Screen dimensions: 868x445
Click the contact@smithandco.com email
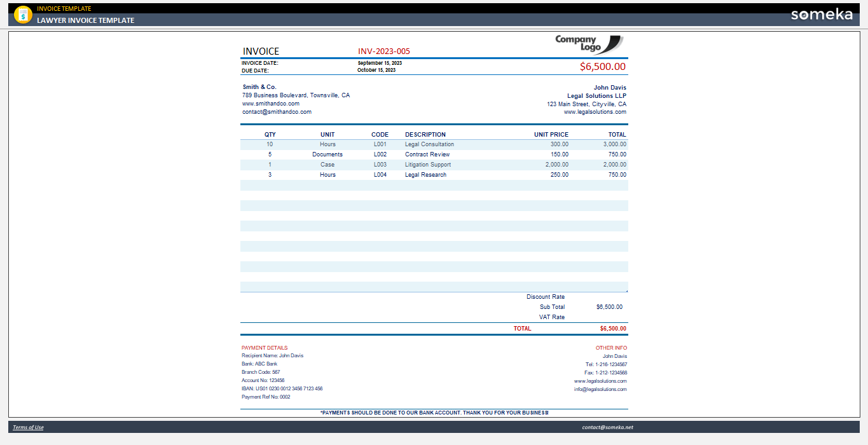pos(277,112)
